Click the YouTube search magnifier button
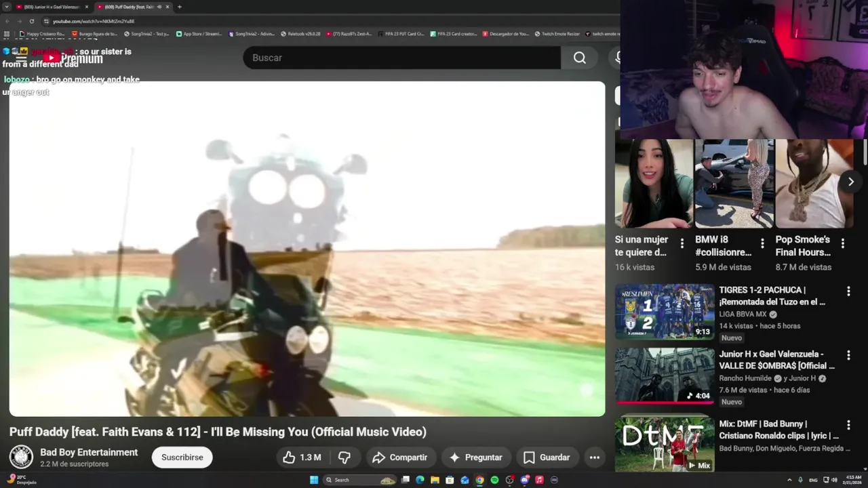This screenshot has height=488, width=868. coord(580,58)
